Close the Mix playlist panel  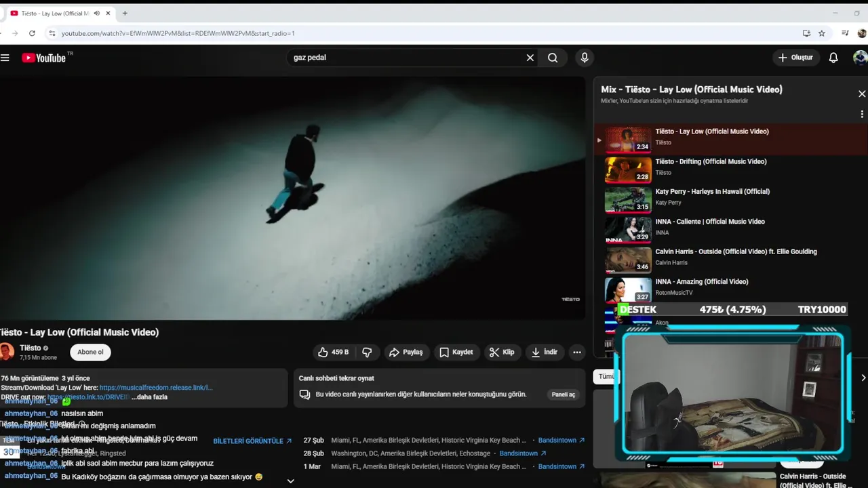coord(862,94)
